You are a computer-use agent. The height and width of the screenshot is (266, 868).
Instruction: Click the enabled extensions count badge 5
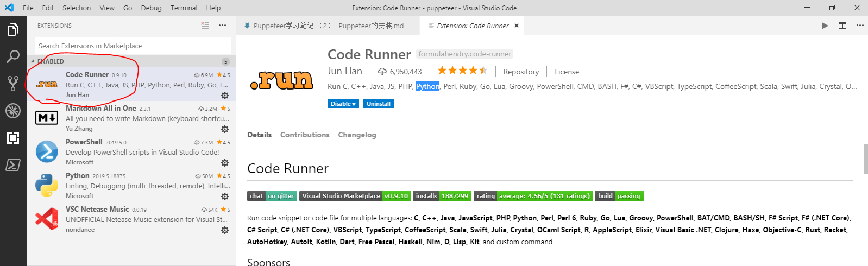coord(226,61)
